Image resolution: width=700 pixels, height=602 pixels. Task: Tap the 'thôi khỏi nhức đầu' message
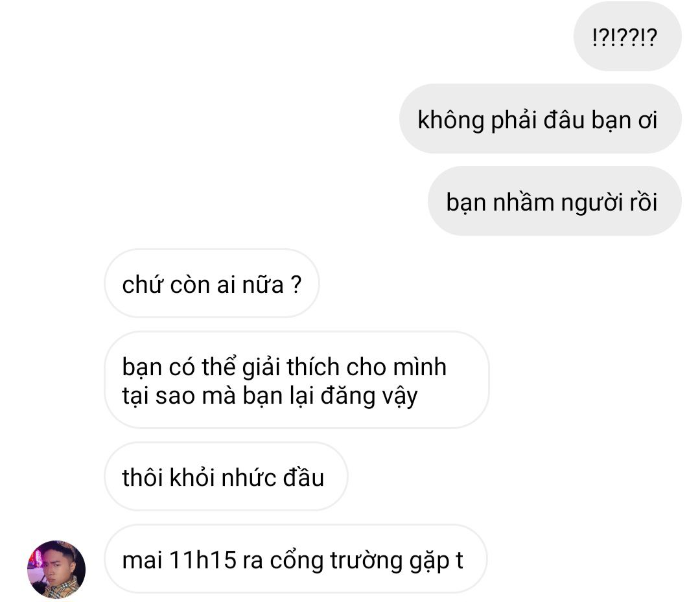tap(226, 476)
